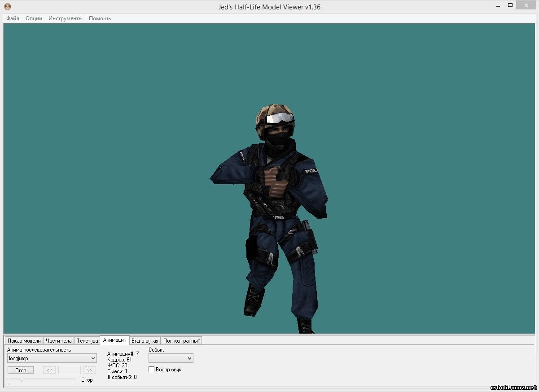Switch to the Текстура tab
539x392 pixels.
(x=87, y=341)
